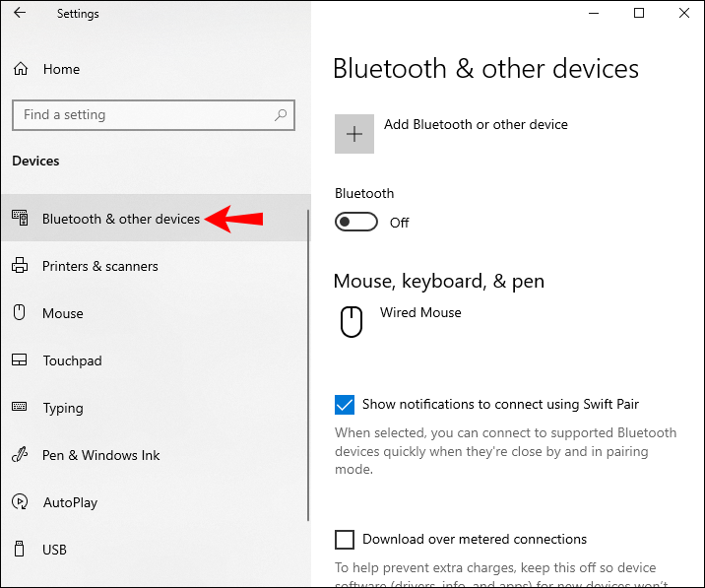The width and height of the screenshot is (705, 588).
Task: Maximize the Settings window
Action: [639, 14]
